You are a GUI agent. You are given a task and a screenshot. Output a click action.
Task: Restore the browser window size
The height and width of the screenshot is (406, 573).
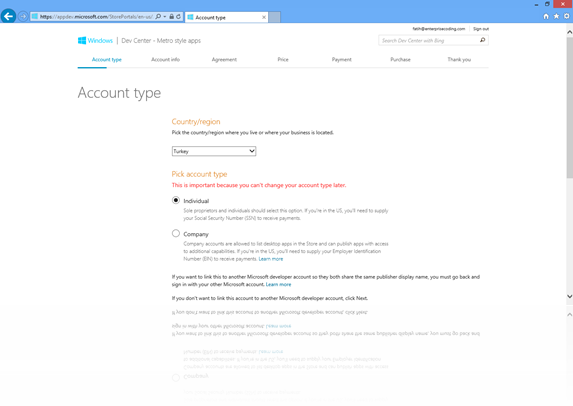tap(547, 4)
